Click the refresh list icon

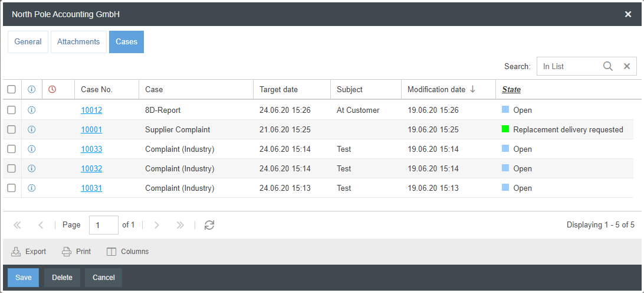point(209,225)
